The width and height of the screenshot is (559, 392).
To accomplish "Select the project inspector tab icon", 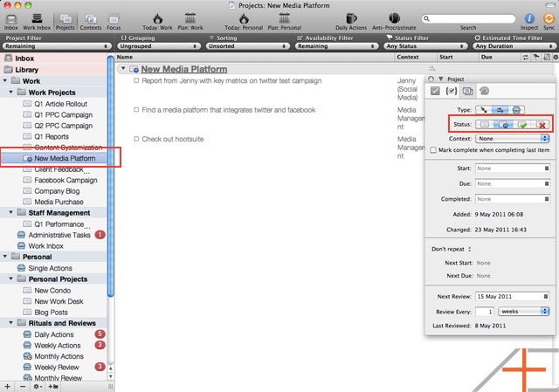I will click(468, 91).
